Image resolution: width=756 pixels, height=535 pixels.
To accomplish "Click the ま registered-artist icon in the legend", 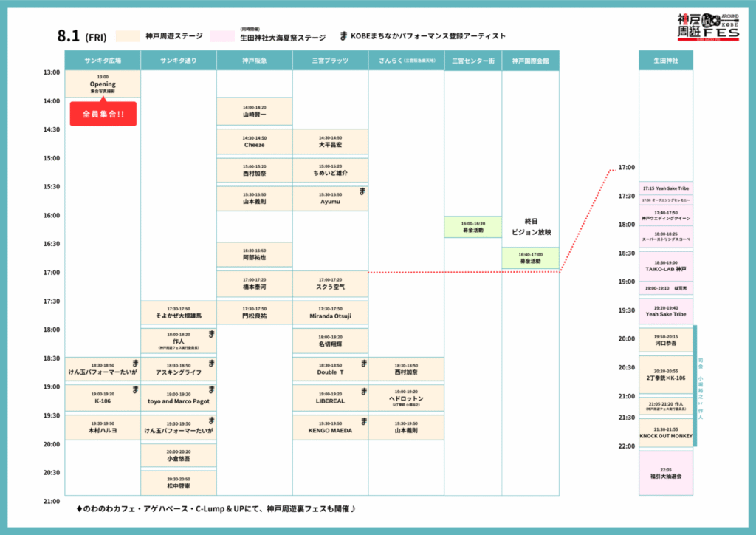I will (343, 35).
